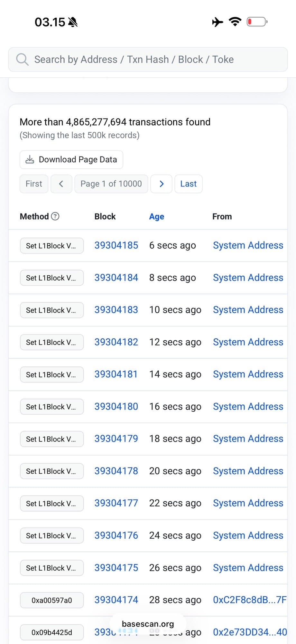
Task: Tap the battery icon in status bar
Action: pos(257,22)
